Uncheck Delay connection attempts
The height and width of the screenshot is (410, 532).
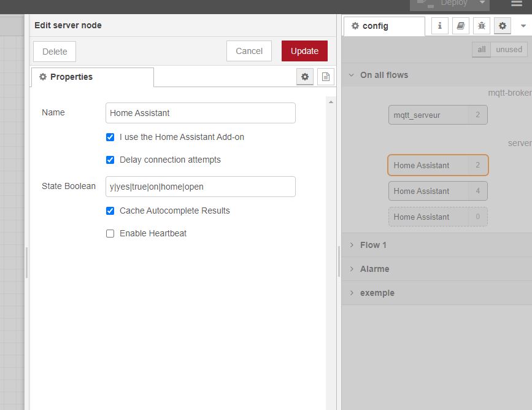110,160
